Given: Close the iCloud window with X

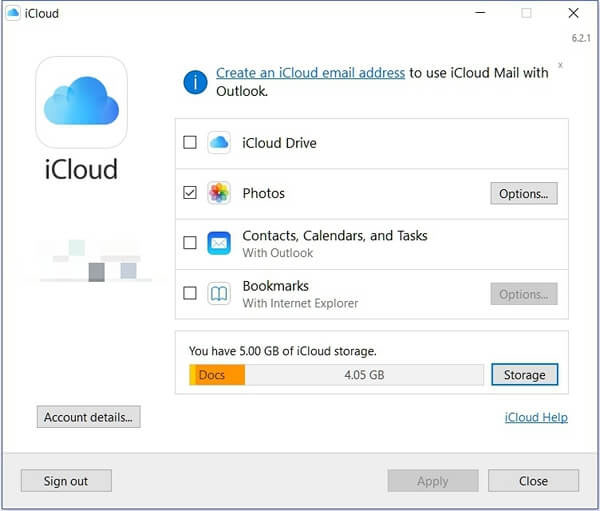Looking at the screenshot, I should 573,13.
